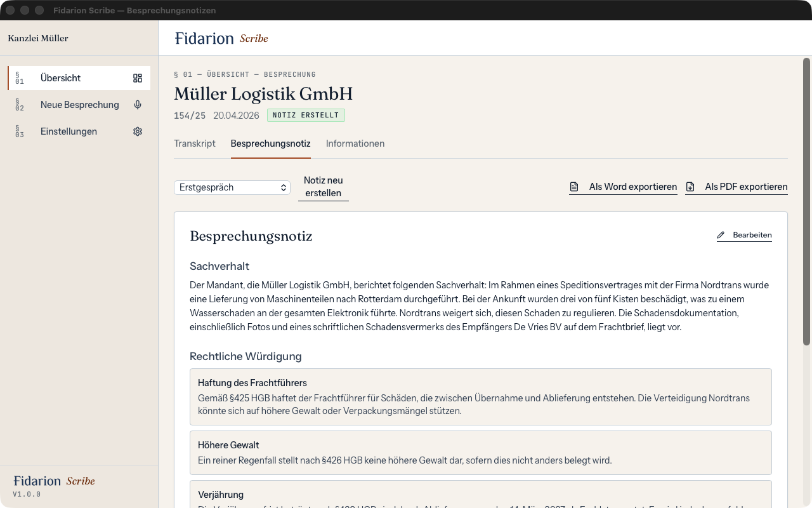Select the Besprechungsnotiz tab
812x508 pixels.
pyautogui.click(x=271, y=144)
